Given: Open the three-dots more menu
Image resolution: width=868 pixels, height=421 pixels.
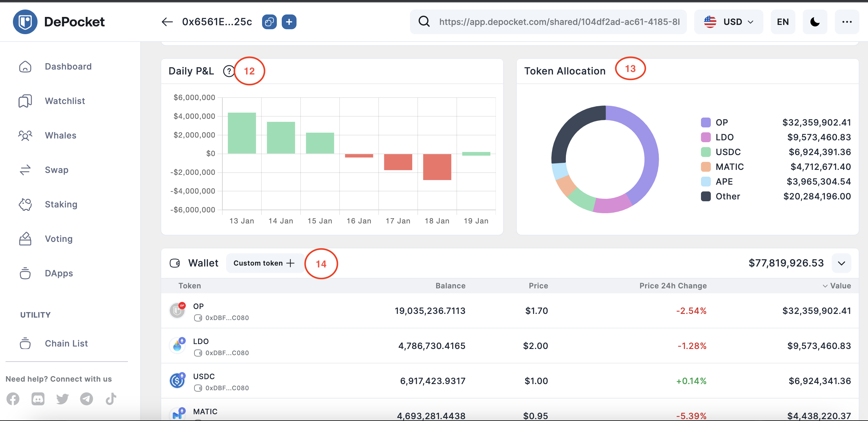Looking at the screenshot, I should point(847,22).
